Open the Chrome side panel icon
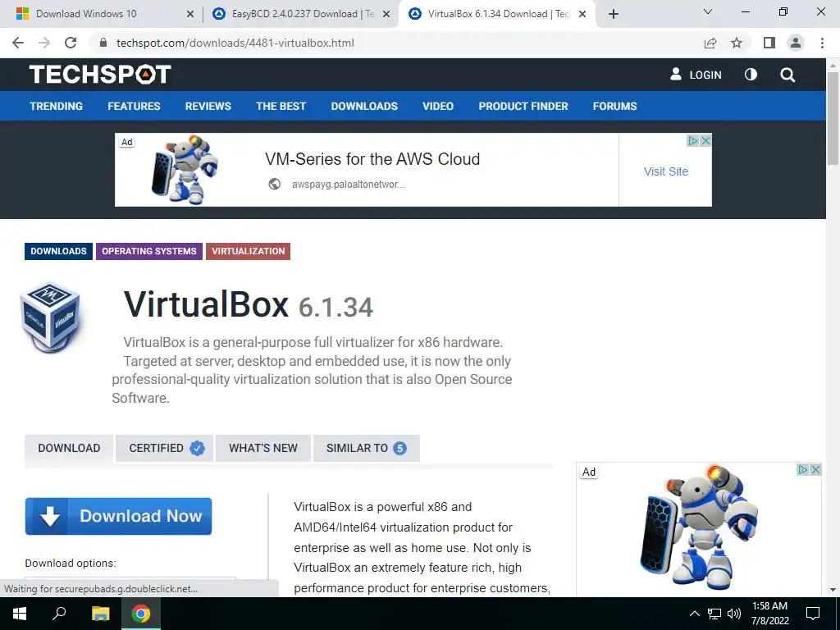This screenshot has height=630, width=840. click(x=769, y=43)
